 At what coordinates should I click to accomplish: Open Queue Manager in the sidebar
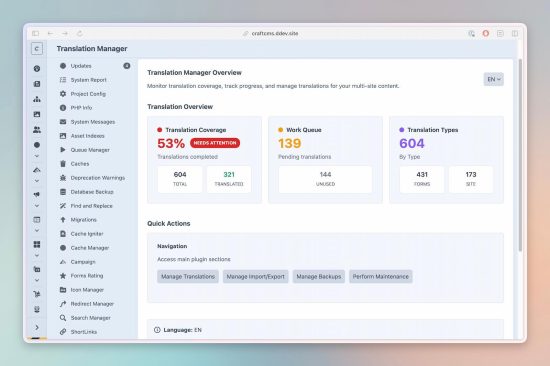pos(90,150)
